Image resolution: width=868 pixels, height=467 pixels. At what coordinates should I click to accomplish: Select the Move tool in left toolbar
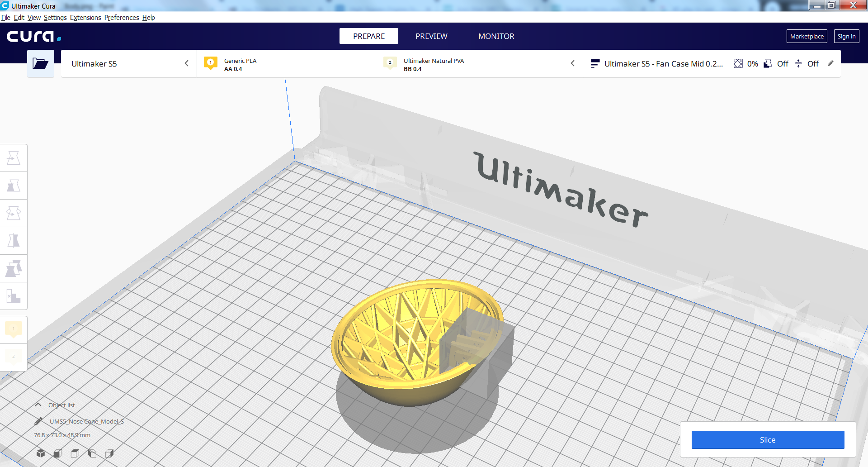click(14, 158)
